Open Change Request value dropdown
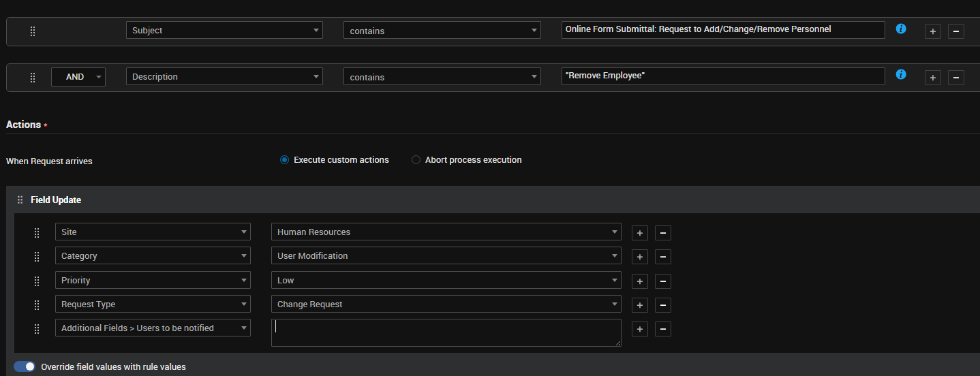Screen dimensions: 980x376 pyautogui.click(x=446, y=304)
